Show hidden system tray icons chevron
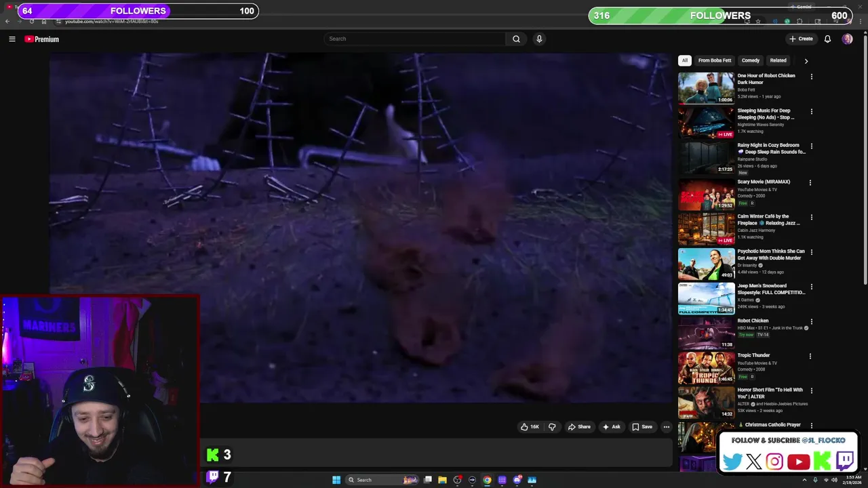 coord(806,480)
